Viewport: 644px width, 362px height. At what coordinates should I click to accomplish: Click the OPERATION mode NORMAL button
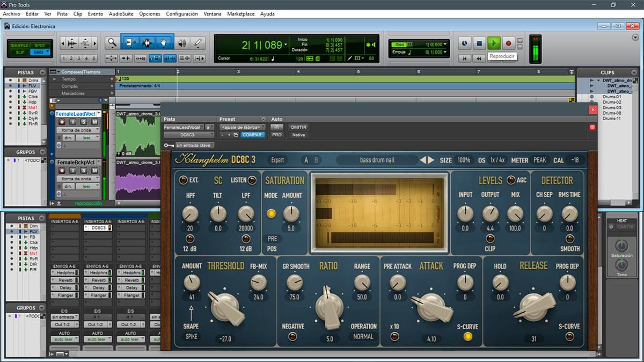363,337
